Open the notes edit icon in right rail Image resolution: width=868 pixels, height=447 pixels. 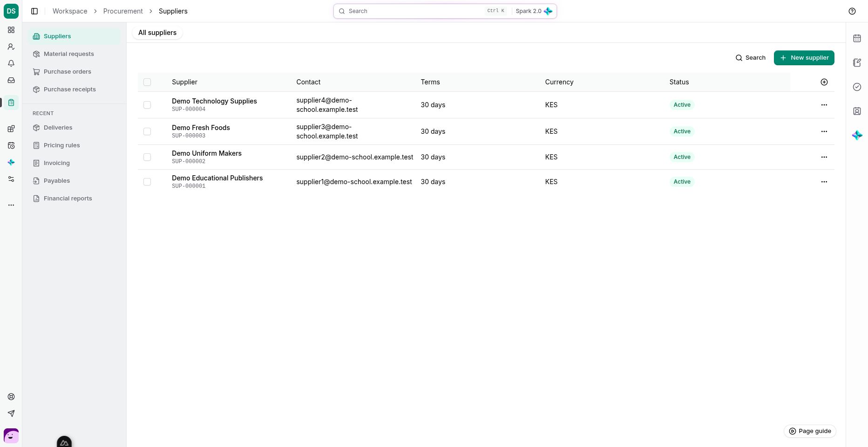coord(857,62)
